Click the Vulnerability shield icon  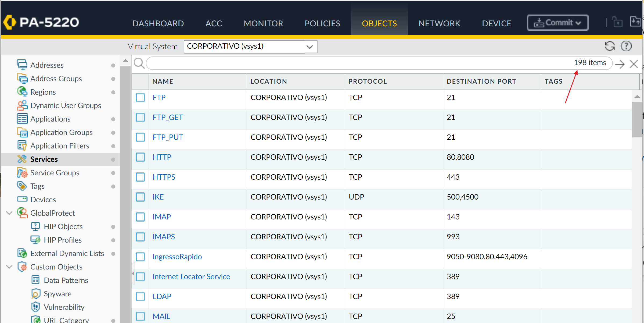point(36,307)
